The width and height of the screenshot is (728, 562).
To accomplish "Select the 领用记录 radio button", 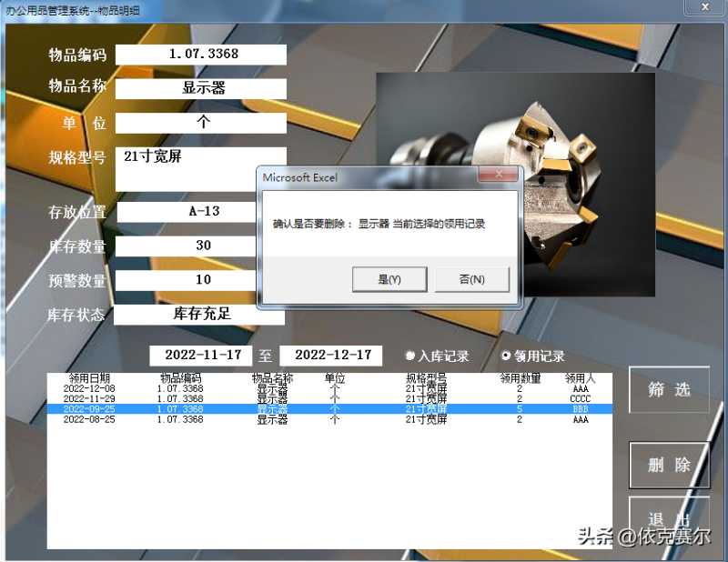I will point(506,356).
